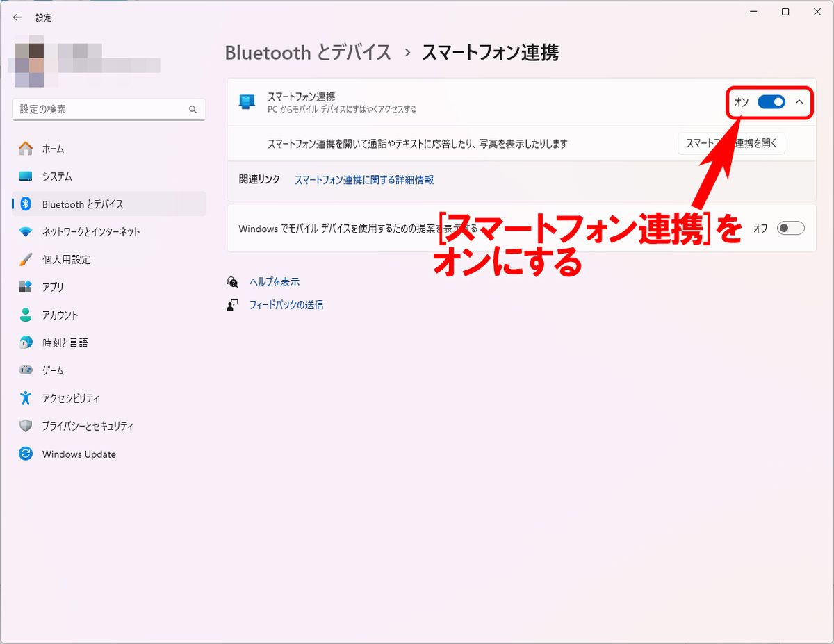Screen dimensions: 834x644
Task: Click Bluetooth とデバイス breadcrumb
Action: point(309,52)
